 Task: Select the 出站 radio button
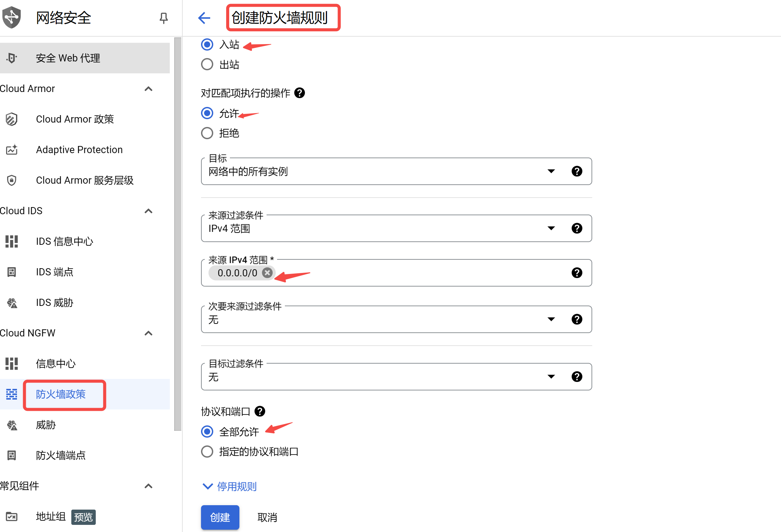click(x=207, y=65)
